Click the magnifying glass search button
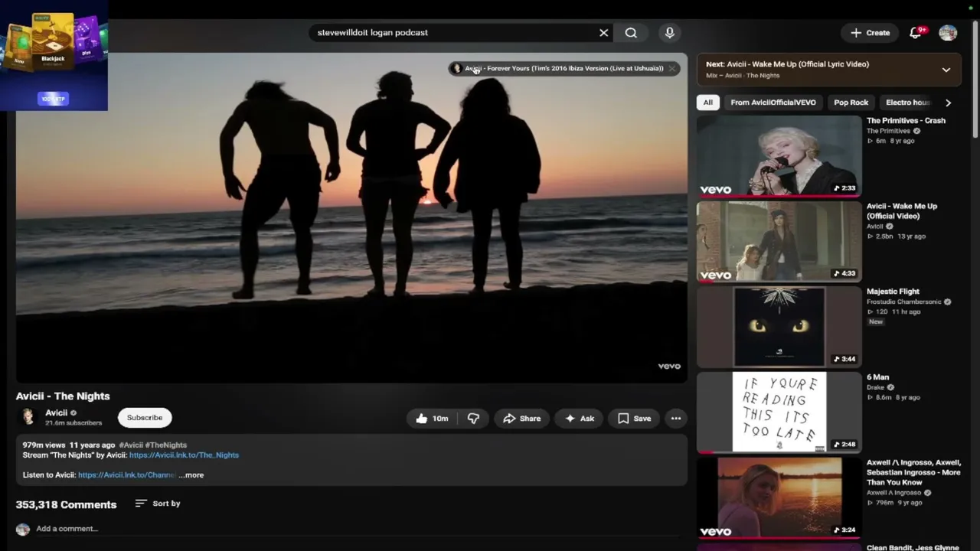 (631, 33)
